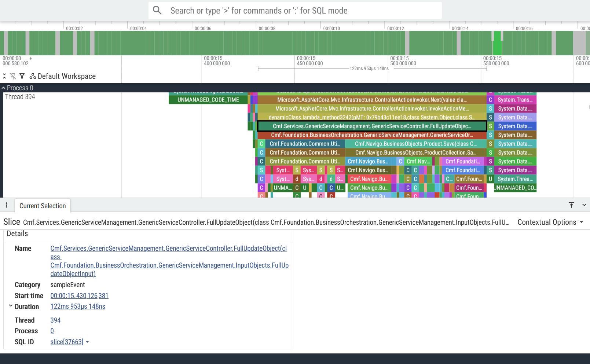This screenshot has height=364, width=590.
Task: Click the vertical three-dot menu beside Current Selection
Action: (x=6, y=205)
